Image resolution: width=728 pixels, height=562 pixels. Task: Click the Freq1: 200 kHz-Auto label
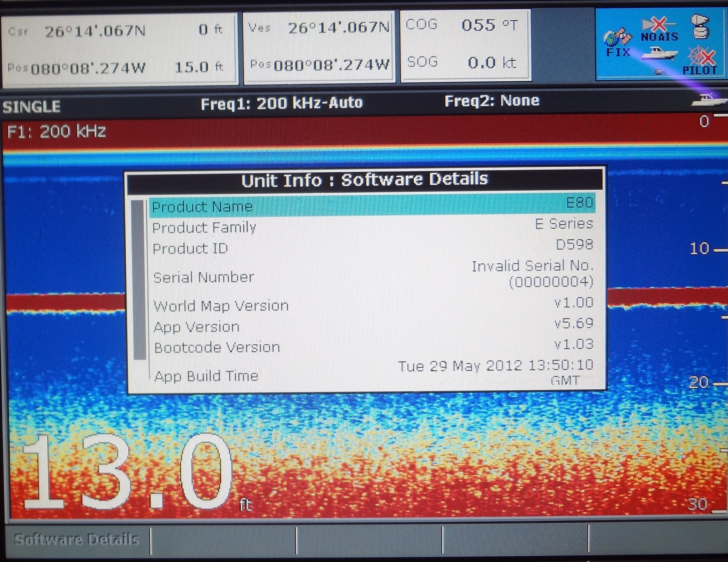(282, 103)
